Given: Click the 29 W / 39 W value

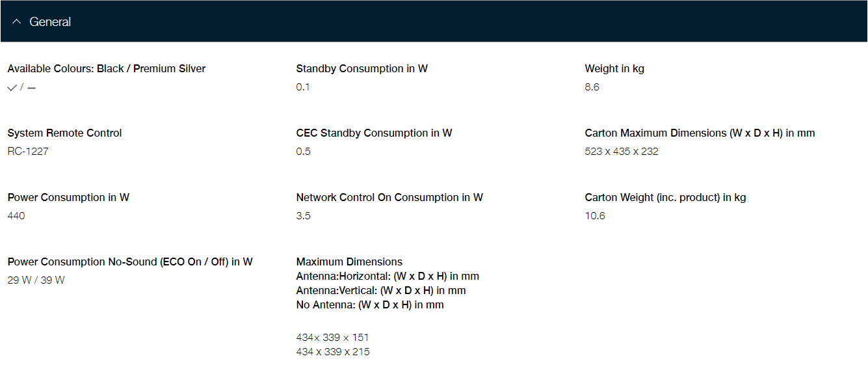Looking at the screenshot, I should point(36,280).
